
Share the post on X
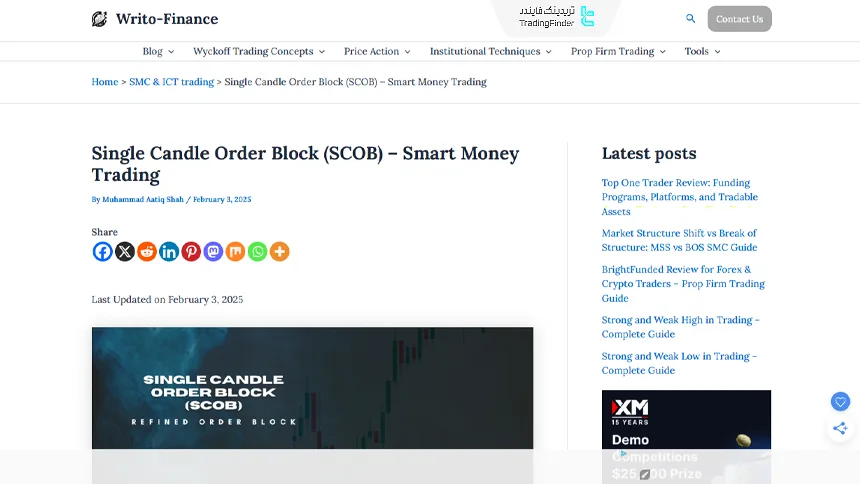125,252
